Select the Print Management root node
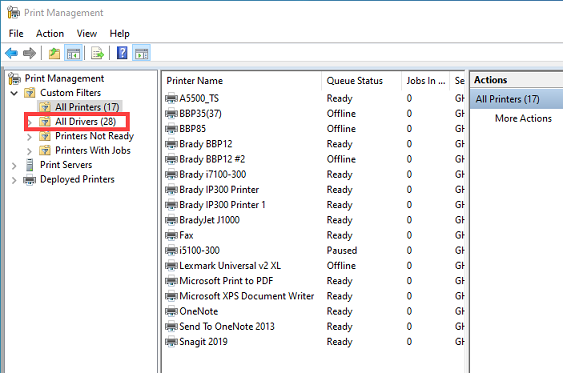This screenshot has height=373, width=563. point(64,78)
